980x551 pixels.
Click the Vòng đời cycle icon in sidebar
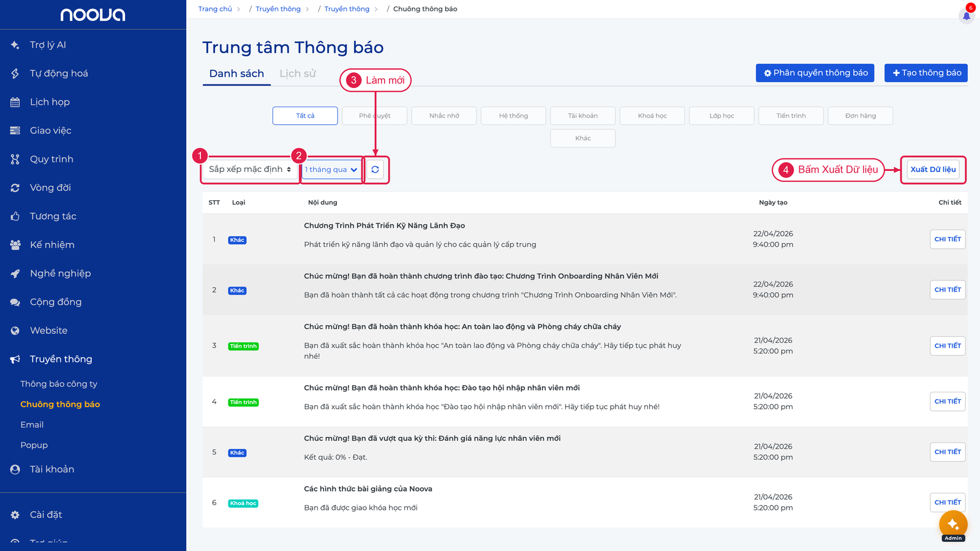pos(15,188)
